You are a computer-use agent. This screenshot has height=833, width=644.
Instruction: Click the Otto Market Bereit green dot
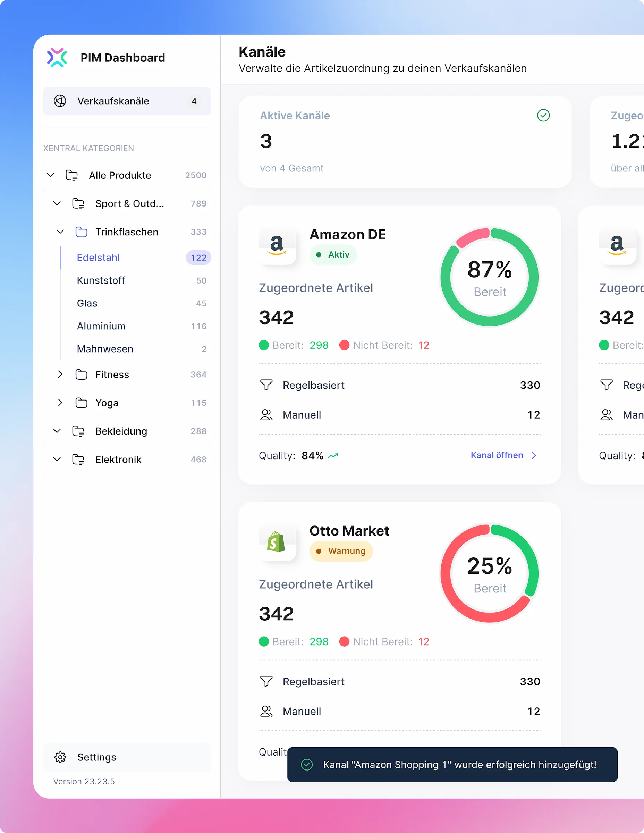tap(264, 641)
